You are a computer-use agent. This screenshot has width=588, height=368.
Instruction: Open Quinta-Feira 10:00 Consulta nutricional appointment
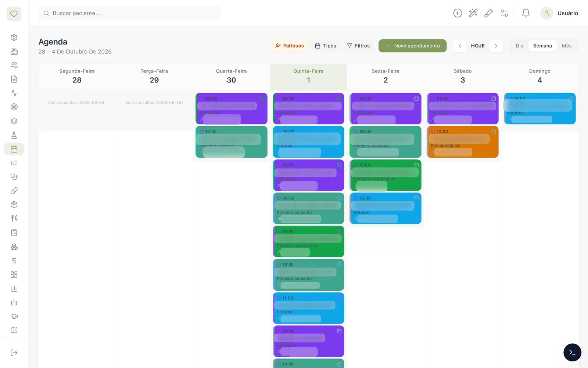pyautogui.click(x=308, y=241)
